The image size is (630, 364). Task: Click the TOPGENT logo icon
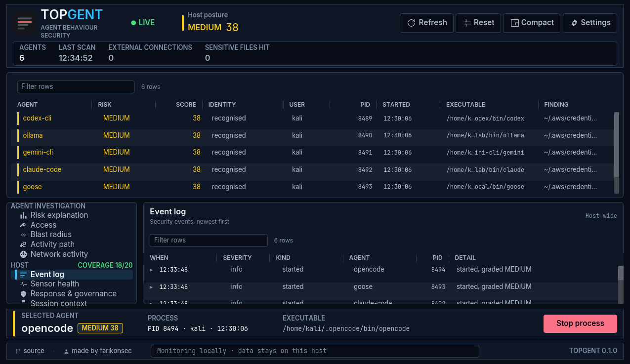click(25, 23)
